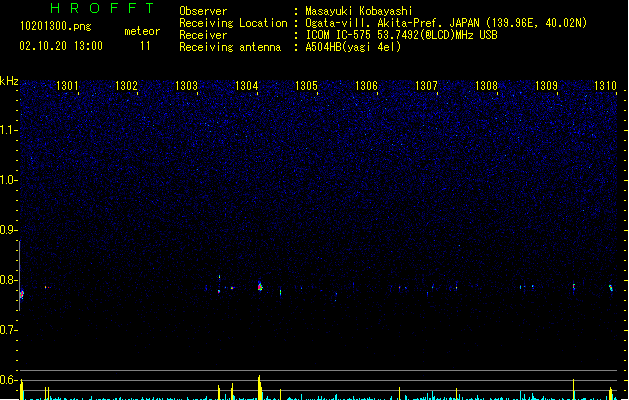Viewport: 629px width, 400px height.
Task: Select the file name 10201300.png
Action: [x=56, y=26]
